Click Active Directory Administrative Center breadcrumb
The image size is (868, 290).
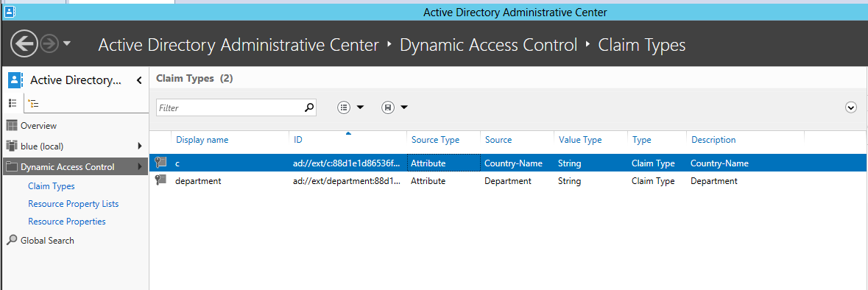pos(239,45)
